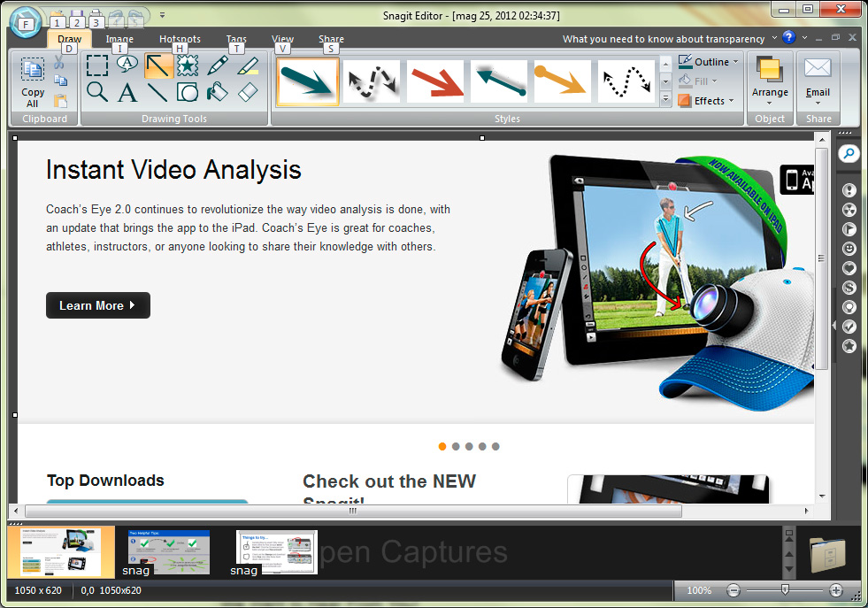
Task: Switch to the Hotspots ribbon tab
Action: coord(180,39)
